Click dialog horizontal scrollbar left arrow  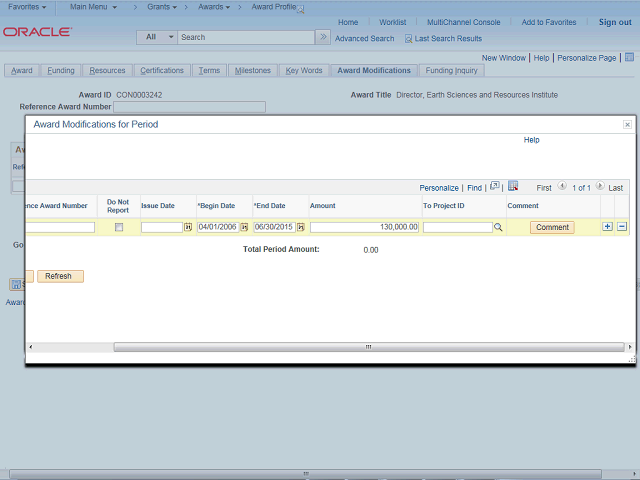[x=31, y=347]
